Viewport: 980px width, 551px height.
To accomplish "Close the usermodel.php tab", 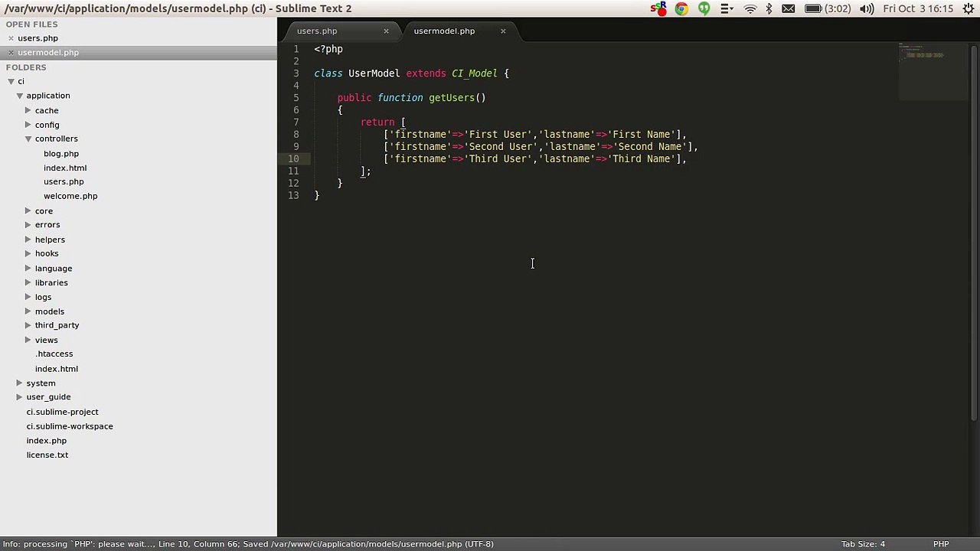I will coord(503,31).
